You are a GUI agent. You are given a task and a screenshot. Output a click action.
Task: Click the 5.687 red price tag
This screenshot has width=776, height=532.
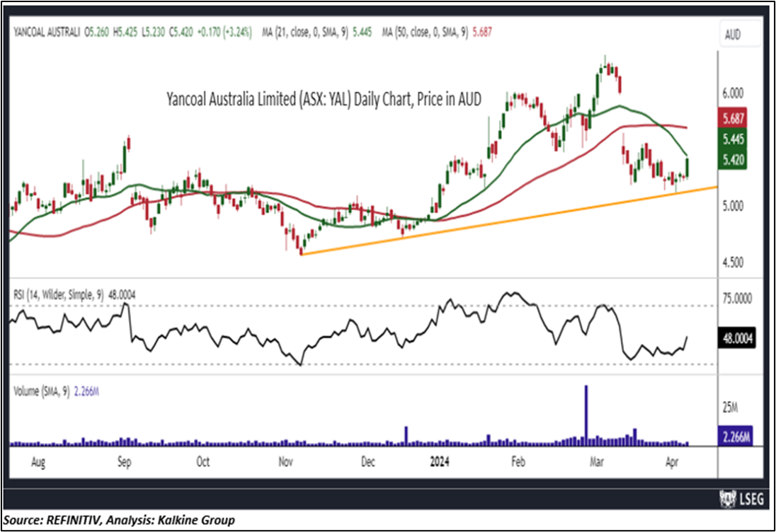pyautogui.click(x=732, y=118)
